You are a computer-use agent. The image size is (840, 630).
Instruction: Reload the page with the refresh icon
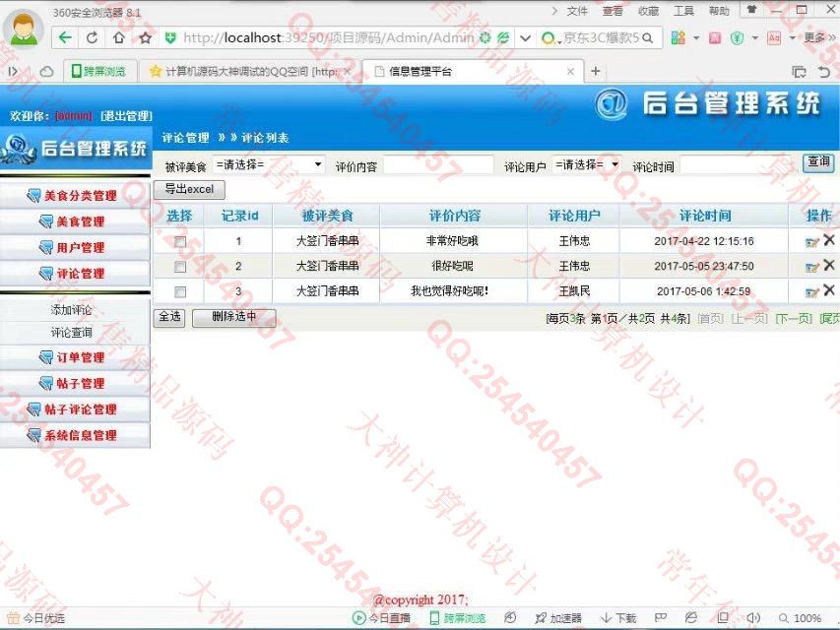click(x=92, y=37)
